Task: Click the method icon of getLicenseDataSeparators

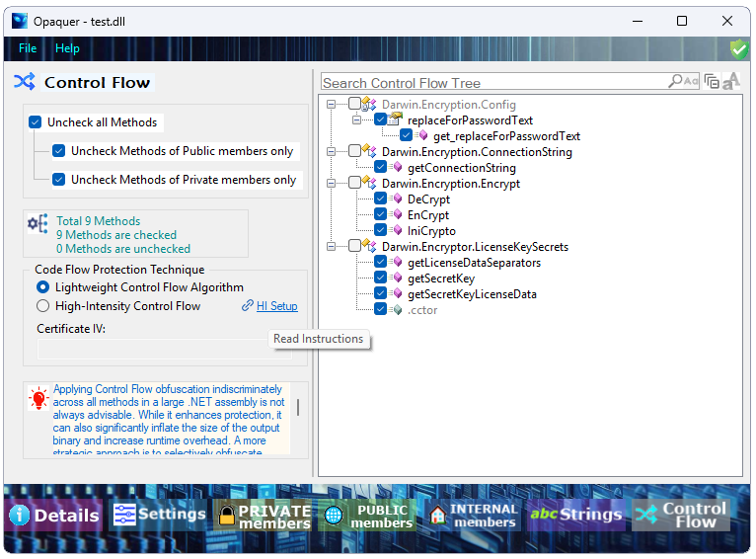Action: [396, 262]
